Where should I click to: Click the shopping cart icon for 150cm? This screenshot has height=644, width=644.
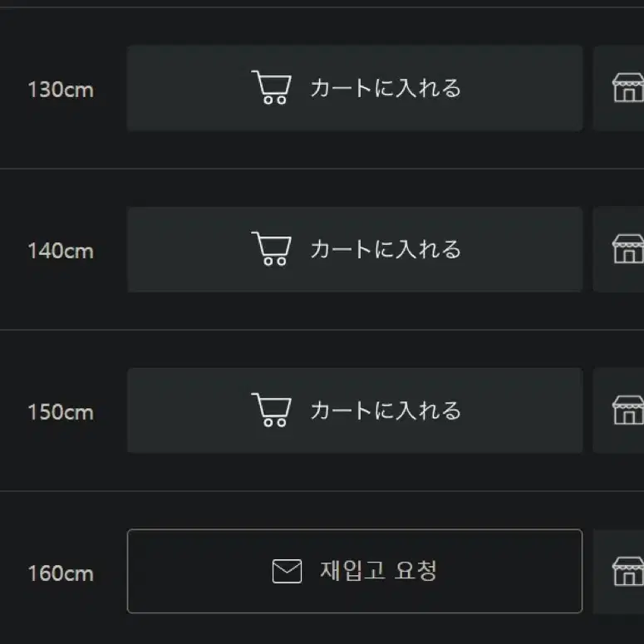(x=272, y=410)
